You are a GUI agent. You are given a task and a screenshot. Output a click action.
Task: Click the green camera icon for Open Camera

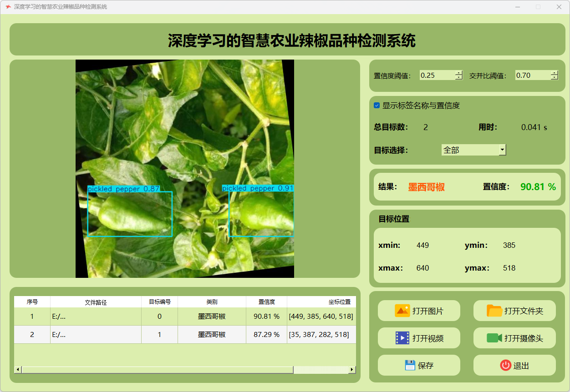click(494, 338)
